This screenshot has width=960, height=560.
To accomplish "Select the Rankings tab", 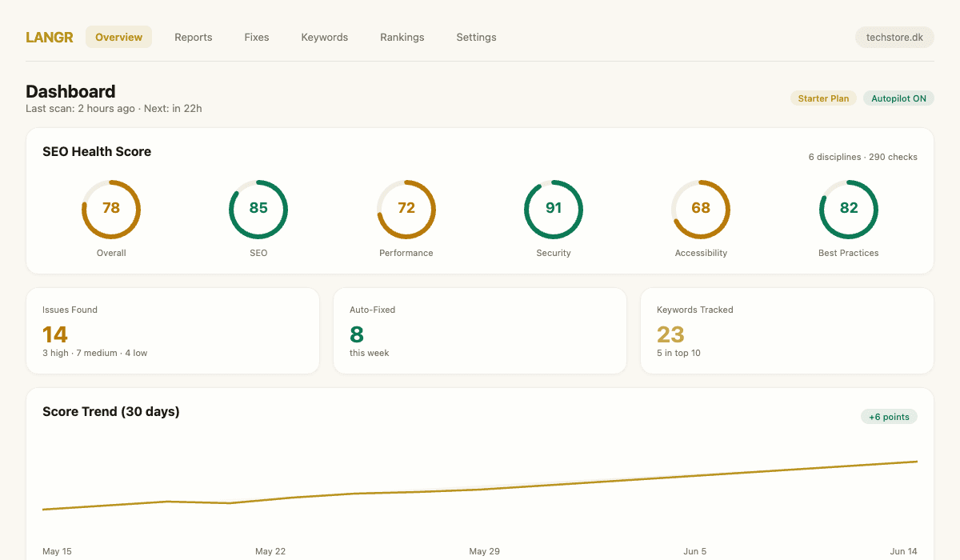I will [402, 37].
